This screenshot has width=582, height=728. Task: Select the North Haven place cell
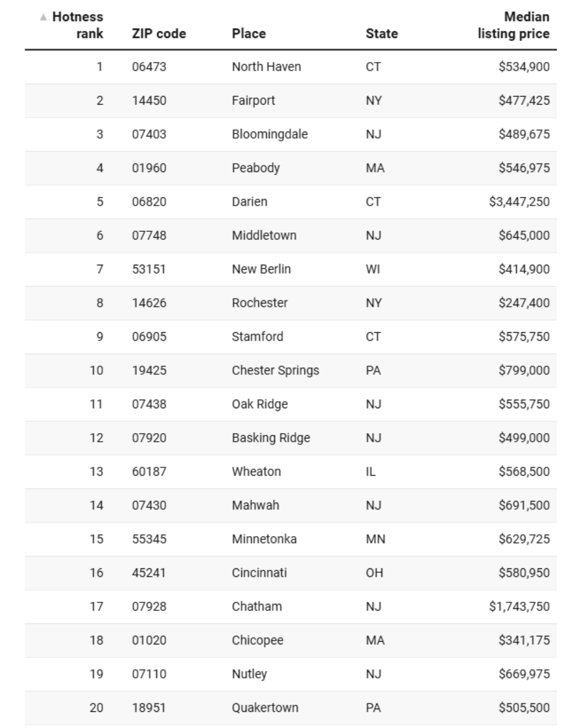tap(266, 67)
